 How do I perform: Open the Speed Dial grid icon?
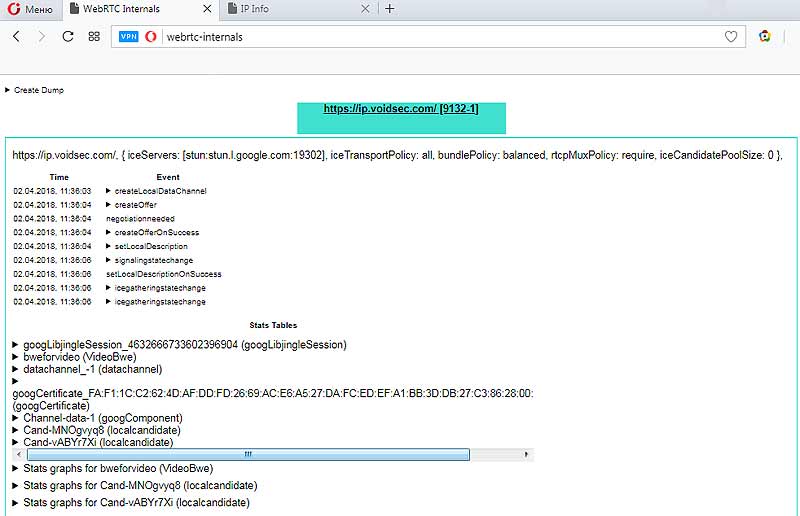94,36
